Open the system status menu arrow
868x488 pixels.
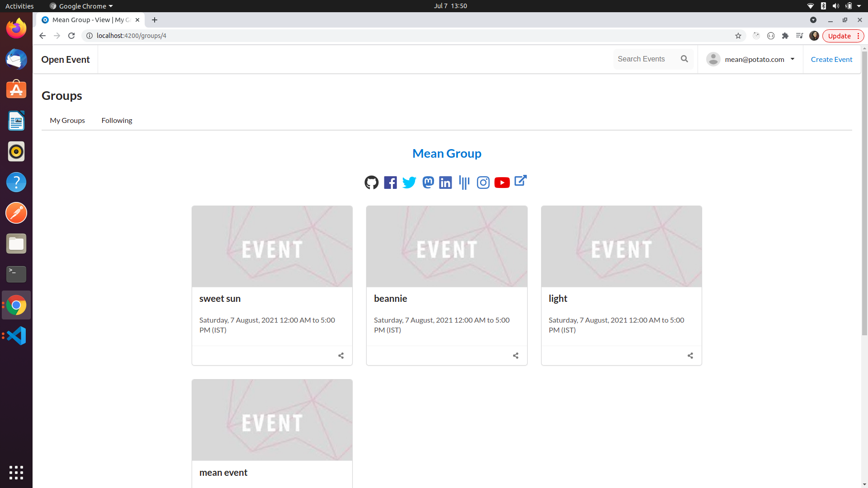tap(859, 6)
